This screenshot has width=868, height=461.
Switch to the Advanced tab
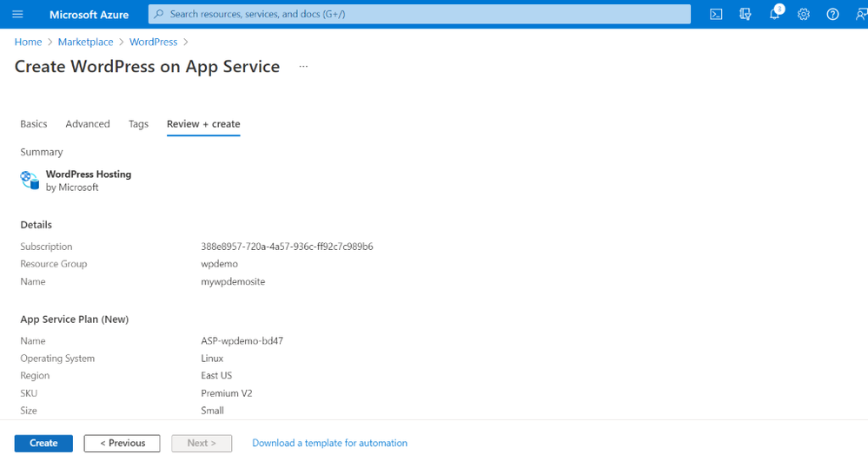(x=88, y=124)
